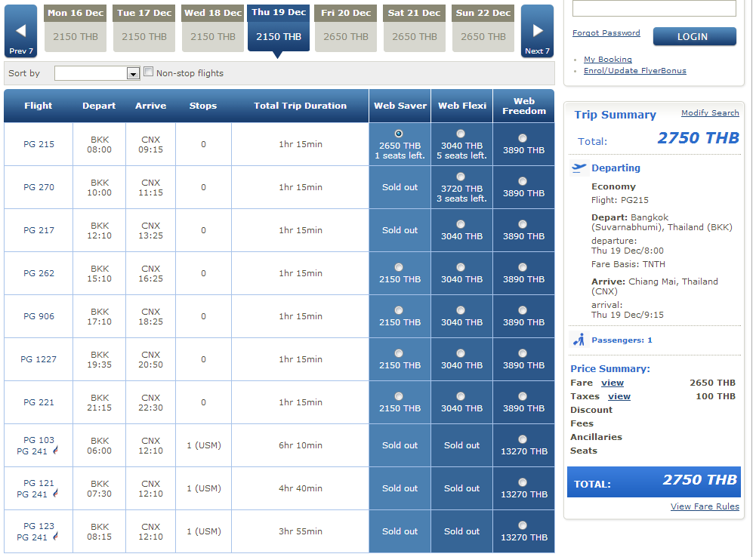Click the partner airline icon beside PG 121/241
This screenshot has width=756, height=557.
click(x=55, y=493)
